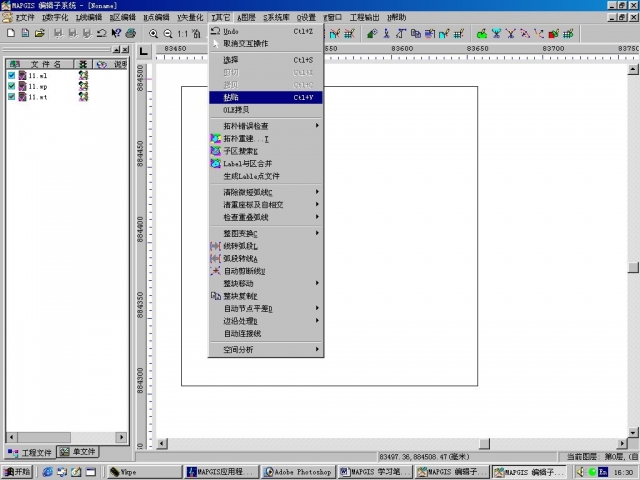The image size is (640, 480).
Task: Click the New file toolbar icon
Action: pyautogui.click(x=10, y=33)
